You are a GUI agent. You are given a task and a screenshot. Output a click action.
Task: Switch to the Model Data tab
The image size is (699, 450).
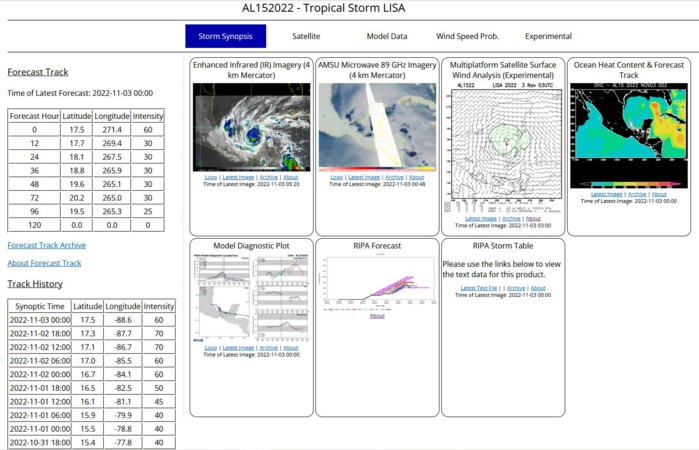386,36
